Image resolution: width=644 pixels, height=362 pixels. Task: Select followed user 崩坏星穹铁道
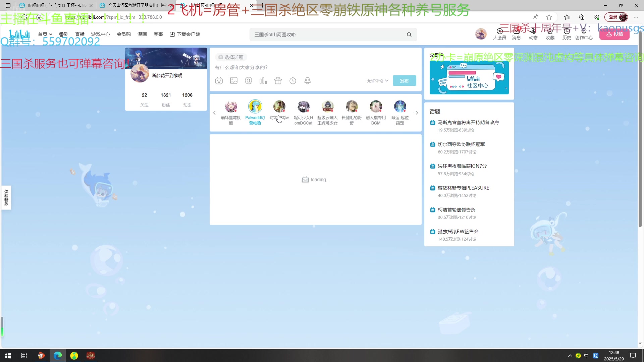(231, 113)
